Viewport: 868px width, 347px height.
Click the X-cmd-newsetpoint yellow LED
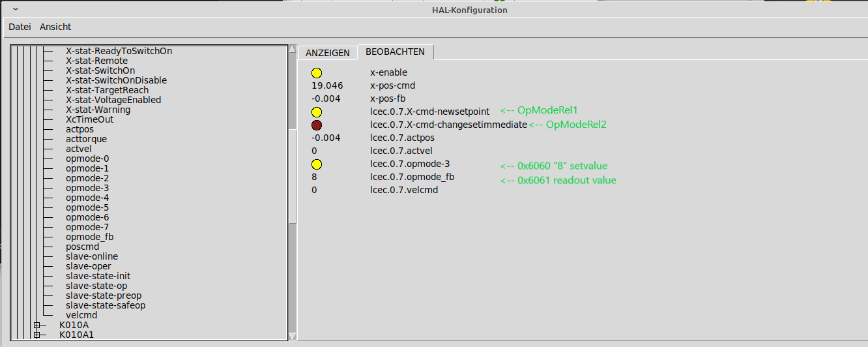click(x=317, y=112)
